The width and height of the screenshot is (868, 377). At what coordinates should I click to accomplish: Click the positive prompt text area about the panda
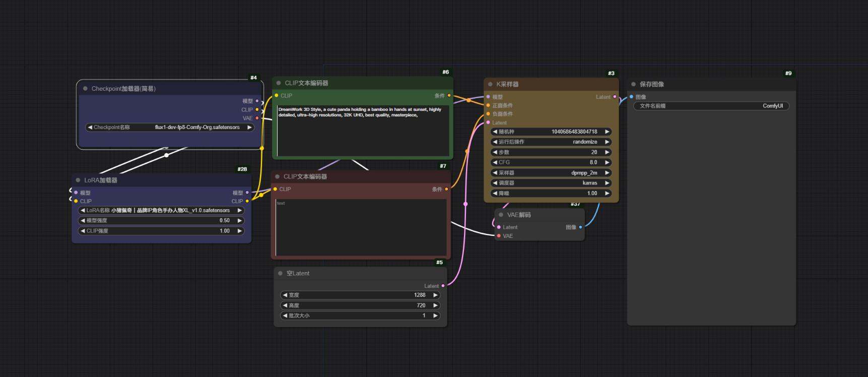tap(363, 130)
